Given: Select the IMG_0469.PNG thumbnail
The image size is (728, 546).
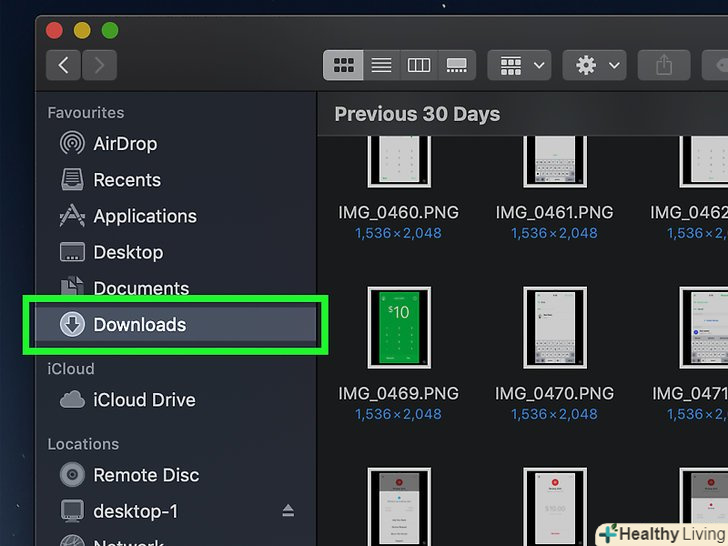Looking at the screenshot, I should [x=399, y=325].
